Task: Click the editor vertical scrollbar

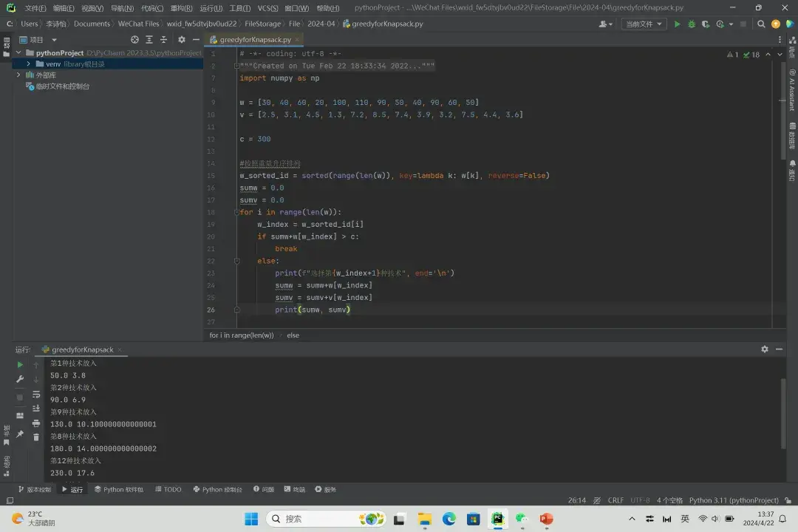Action: [784, 111]
